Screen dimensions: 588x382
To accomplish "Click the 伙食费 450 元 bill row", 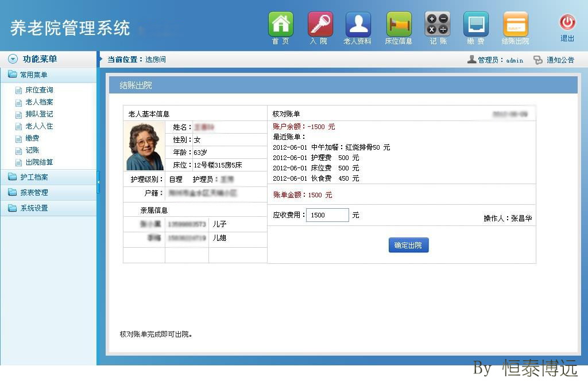I will pos(316,178).
